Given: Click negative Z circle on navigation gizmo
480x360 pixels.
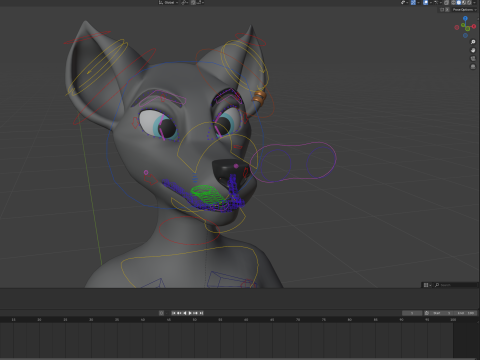Looking at the screenshot, I should [465, 35].
